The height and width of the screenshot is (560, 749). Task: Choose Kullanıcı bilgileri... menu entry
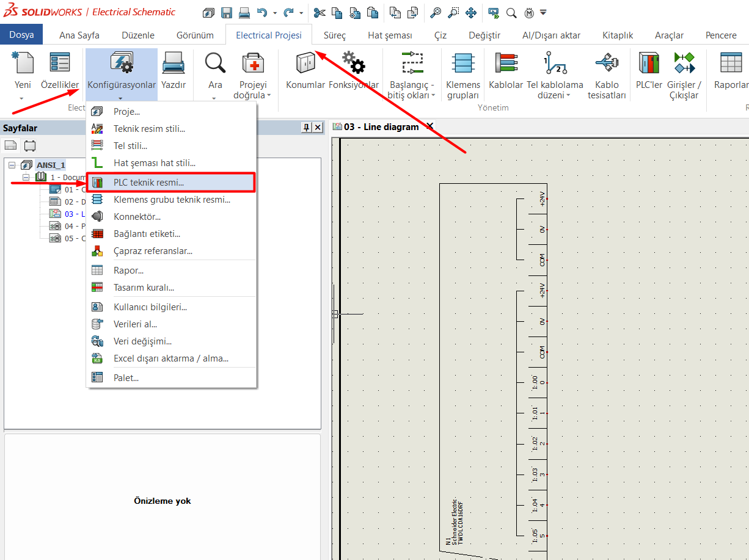171,307
